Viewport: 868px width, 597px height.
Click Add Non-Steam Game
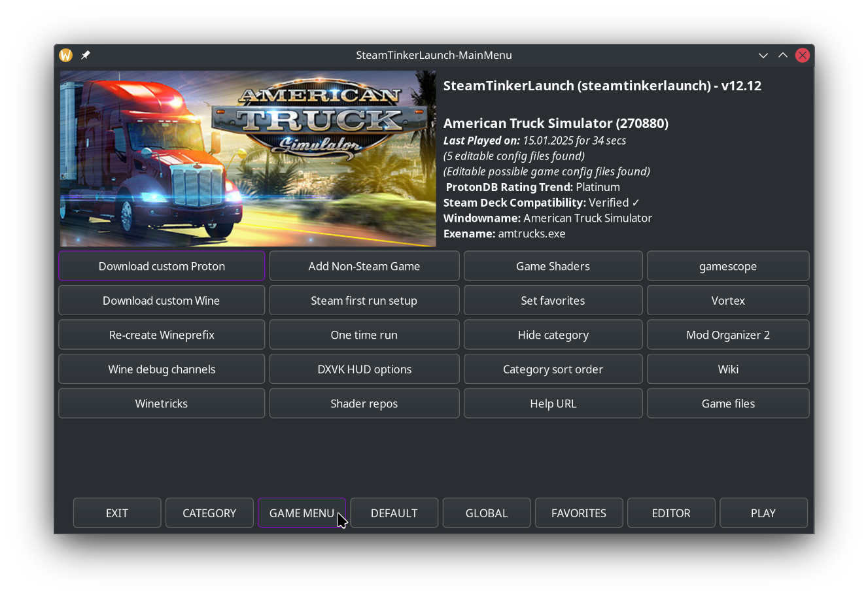coord(364,266)
